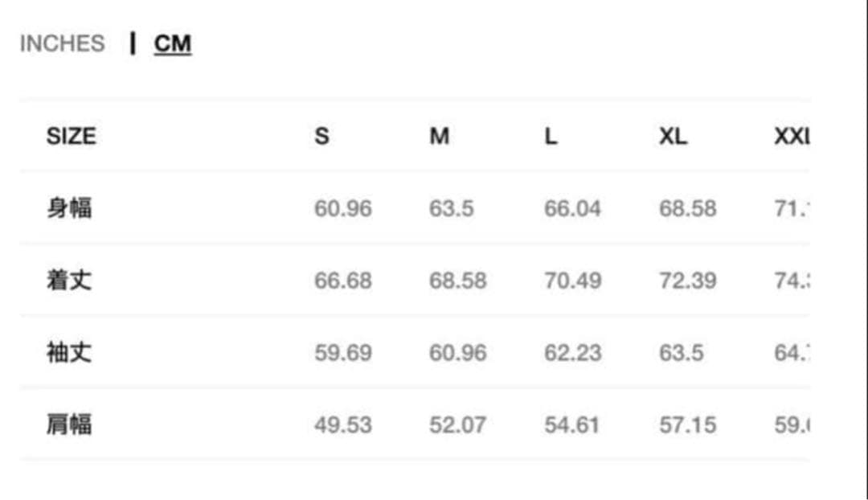
Task: Click the 68.58 value under M
Action: click(x=457, y=281)
